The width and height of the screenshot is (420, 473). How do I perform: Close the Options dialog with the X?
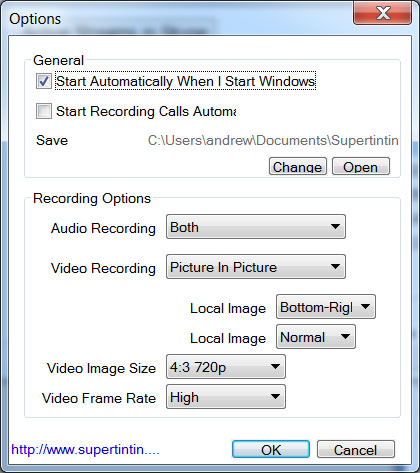pyautogui.click(x=382, y=13)
